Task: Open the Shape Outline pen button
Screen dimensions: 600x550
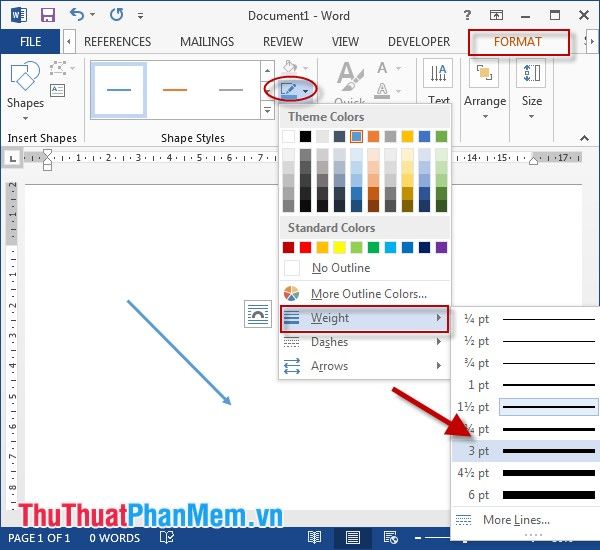Action: point(288,89)
